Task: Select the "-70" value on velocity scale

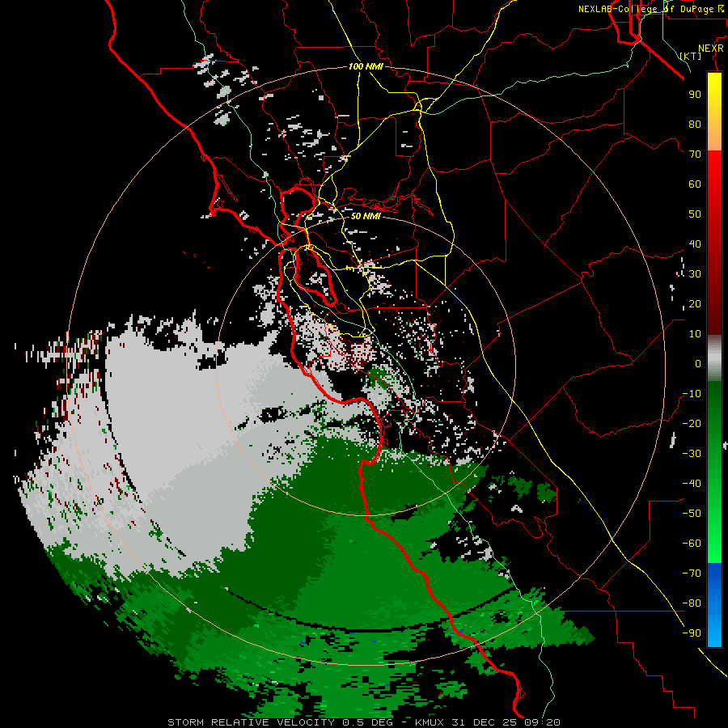Action: [692, 574]
